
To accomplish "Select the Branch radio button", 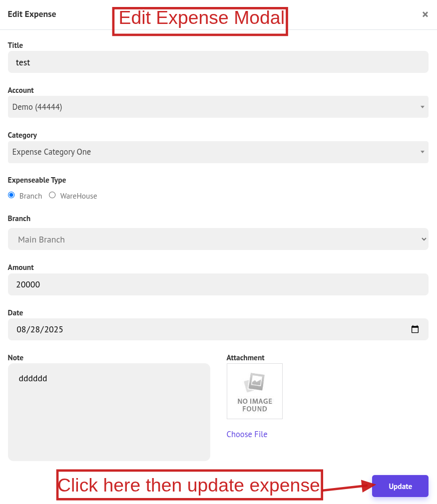I will [x=11, y=195].
